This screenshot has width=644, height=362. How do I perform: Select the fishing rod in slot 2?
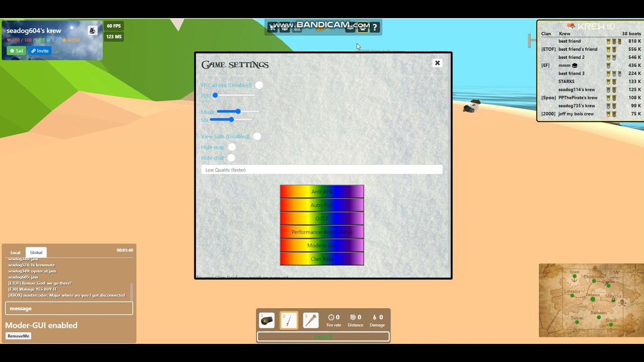click(289, 320)
